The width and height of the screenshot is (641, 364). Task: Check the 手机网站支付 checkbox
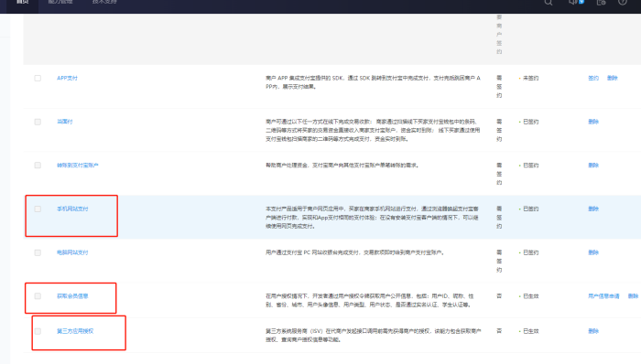pyautogui.click(x=38, y=209)
